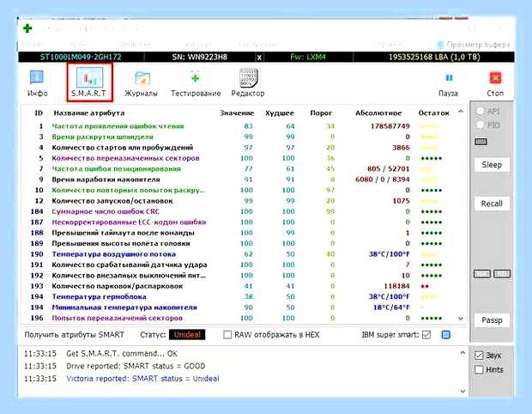The width and height of the screenshot is (532, 414).
Task: Click the Recall button
Action: pyautogui.click(x=492, y=204)
